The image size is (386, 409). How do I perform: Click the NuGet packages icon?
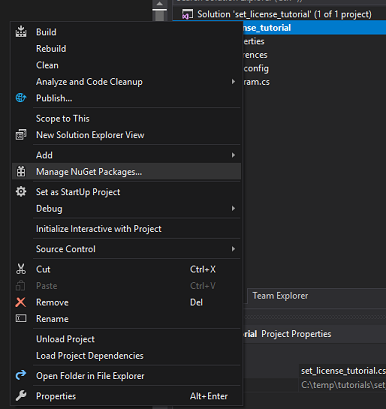21,172
